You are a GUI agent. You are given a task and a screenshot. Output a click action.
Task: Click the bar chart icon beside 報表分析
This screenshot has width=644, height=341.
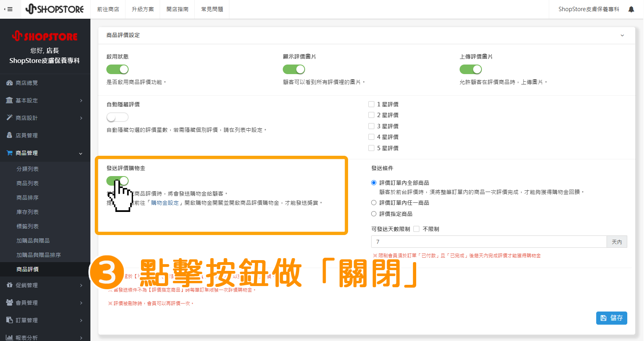coord(10,337)
